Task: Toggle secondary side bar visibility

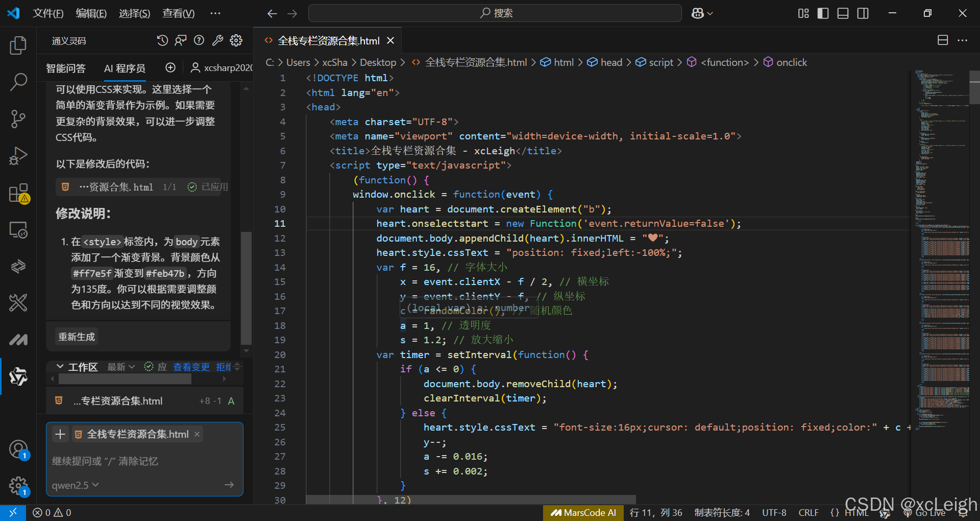Action: click(x=863, y=13)
